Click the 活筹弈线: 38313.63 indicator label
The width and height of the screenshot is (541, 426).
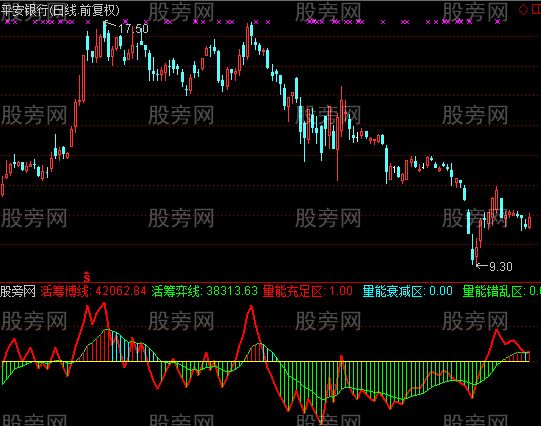pos(205,291)
